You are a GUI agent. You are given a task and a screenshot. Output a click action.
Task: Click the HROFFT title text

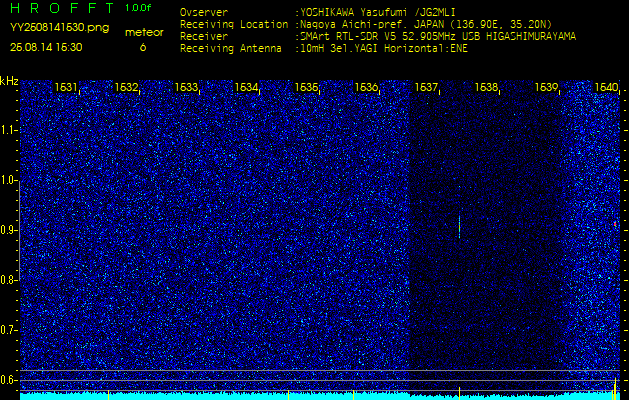tap(61, 8)
